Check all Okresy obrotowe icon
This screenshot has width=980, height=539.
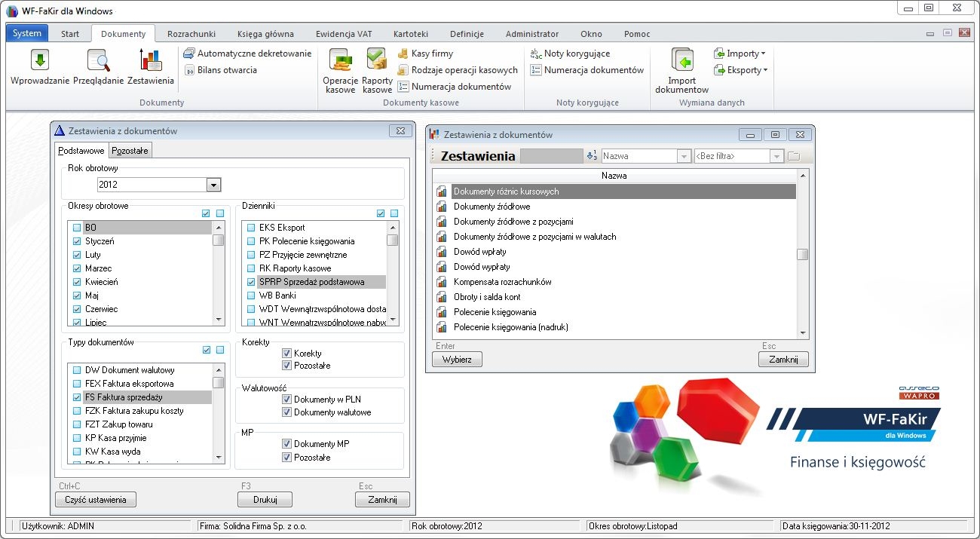(206, 213)
